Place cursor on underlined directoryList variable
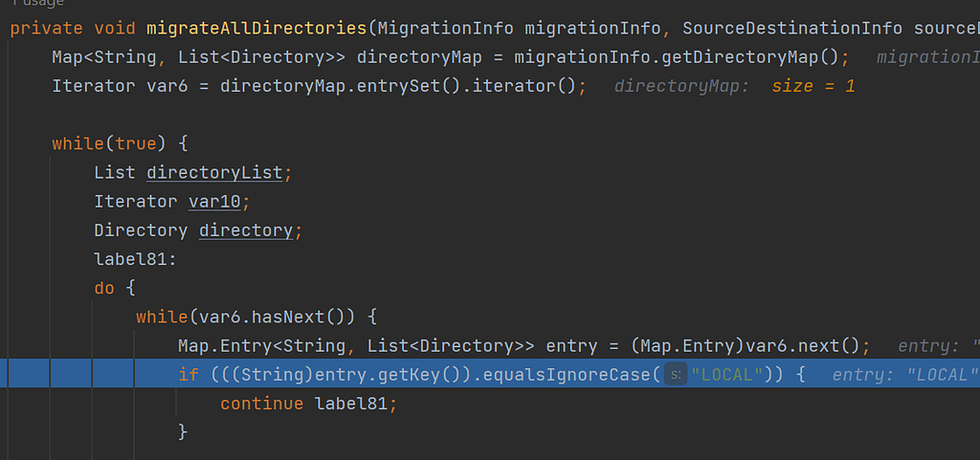Image resolution: width=980 pixels, height=460 pixels. click(x=214, y=173)
